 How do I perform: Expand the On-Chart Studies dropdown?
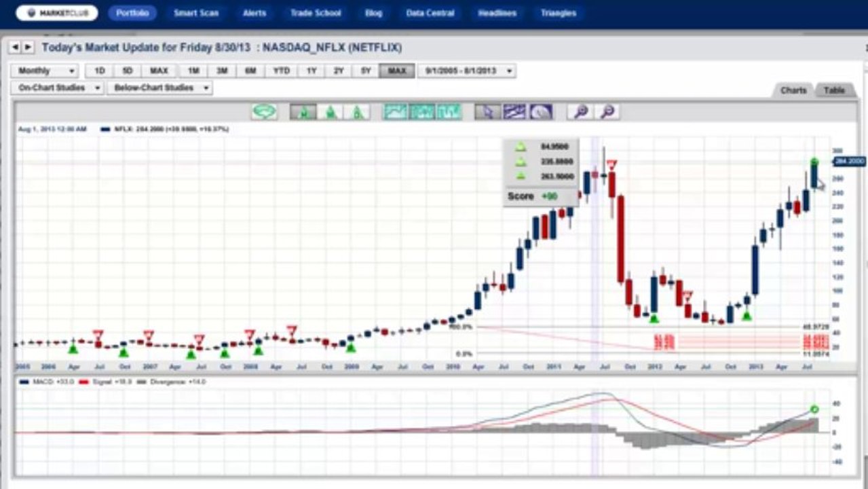coord(57,88)
